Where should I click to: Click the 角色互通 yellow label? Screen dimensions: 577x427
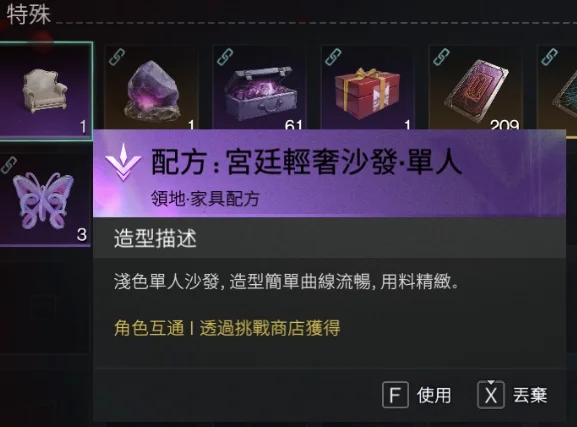point(149,328)
